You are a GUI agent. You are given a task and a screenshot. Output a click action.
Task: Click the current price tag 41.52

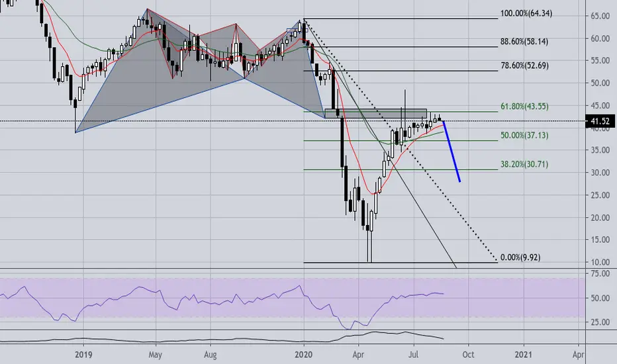600,121
